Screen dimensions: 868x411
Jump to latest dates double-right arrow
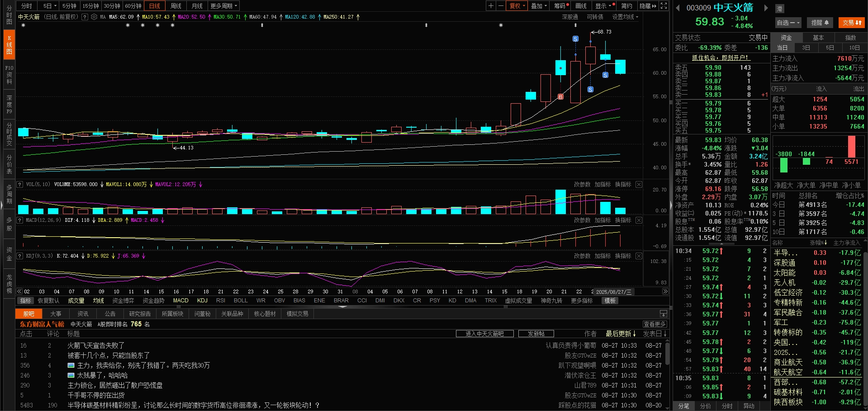tap(665, 292)
